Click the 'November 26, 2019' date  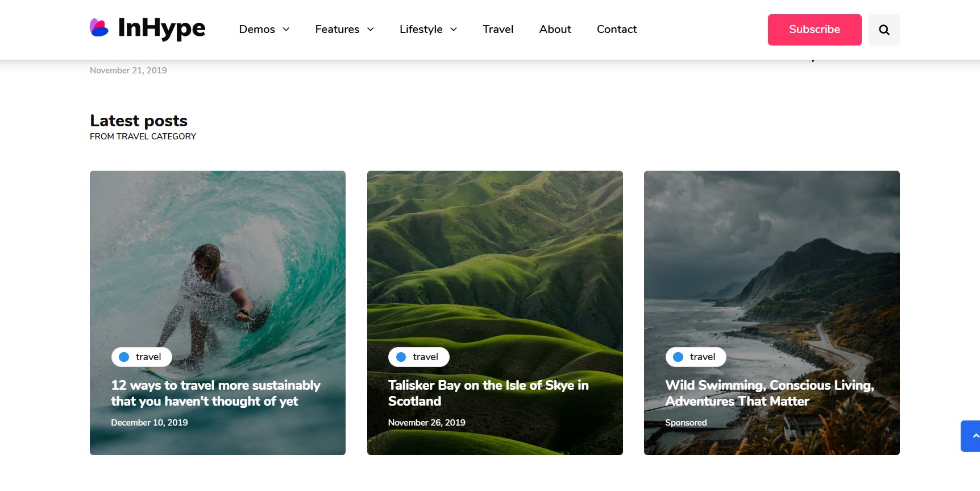pyautogui.click(x=427, y=423)
